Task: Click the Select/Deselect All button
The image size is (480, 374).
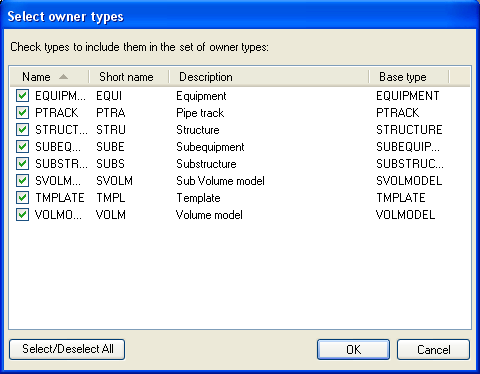Action: [67, 349]
